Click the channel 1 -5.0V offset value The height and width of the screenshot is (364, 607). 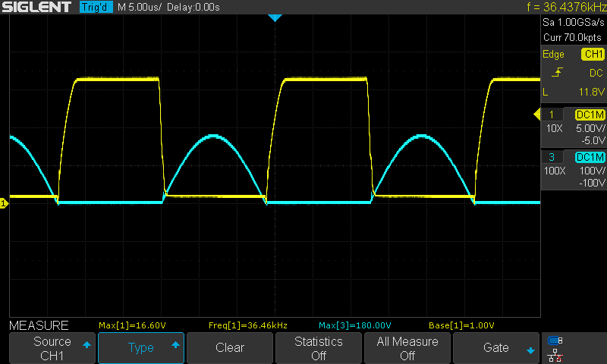[593, 141]
